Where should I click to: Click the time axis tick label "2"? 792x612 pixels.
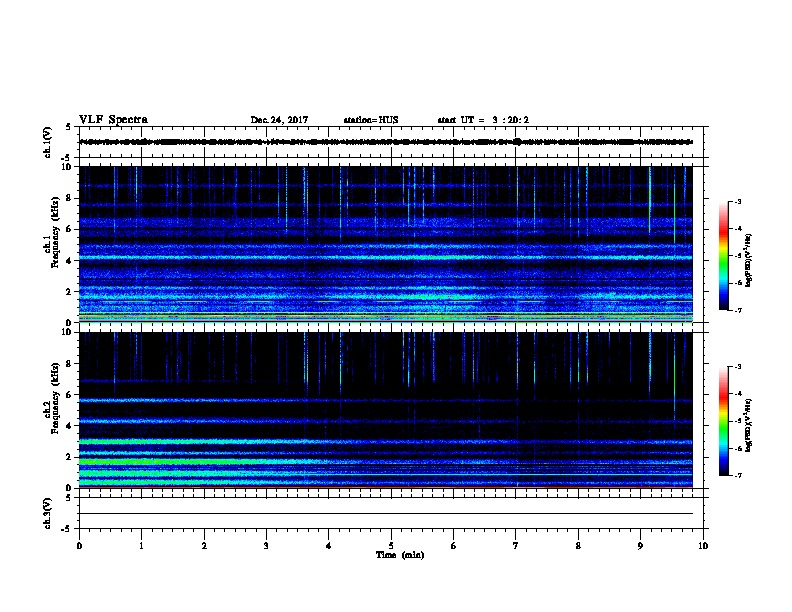204,545
